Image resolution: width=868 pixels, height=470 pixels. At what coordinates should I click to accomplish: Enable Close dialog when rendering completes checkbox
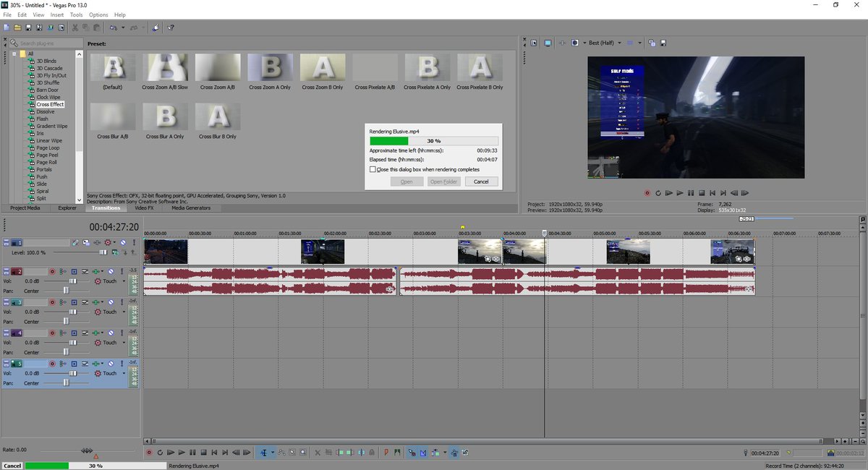pyautogui.click(x=373, y=169)
